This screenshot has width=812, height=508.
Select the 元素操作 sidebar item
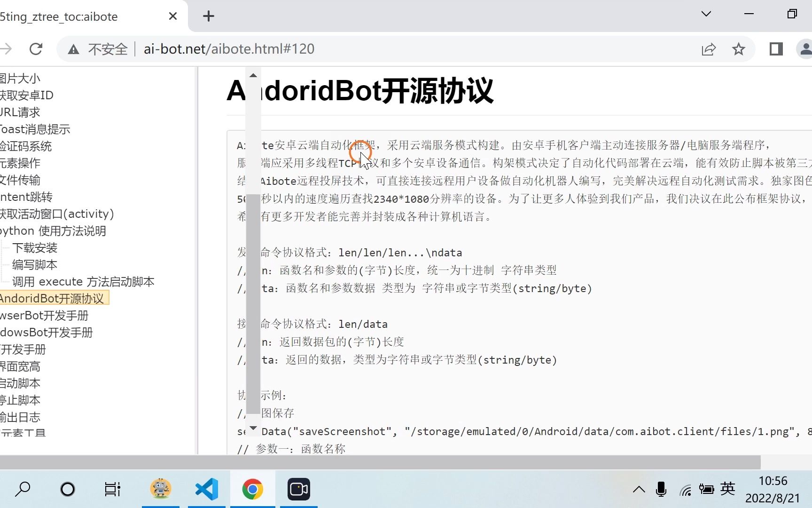tap(20, 163)
